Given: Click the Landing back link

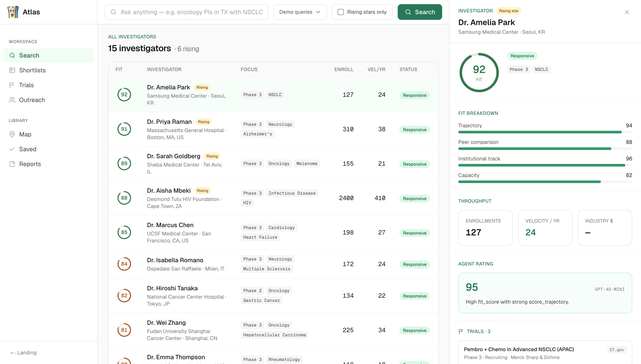Looking at the screenshot, I should tap(24, 352).
